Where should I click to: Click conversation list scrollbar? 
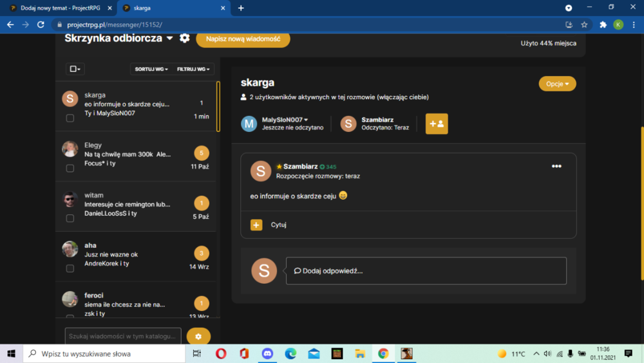[218, 106]
